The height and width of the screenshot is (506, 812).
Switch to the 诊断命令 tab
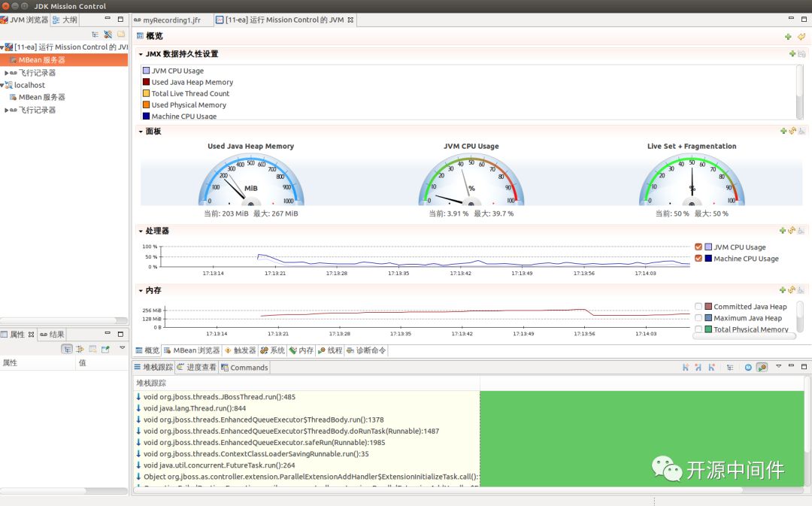[x=366, y=350]
